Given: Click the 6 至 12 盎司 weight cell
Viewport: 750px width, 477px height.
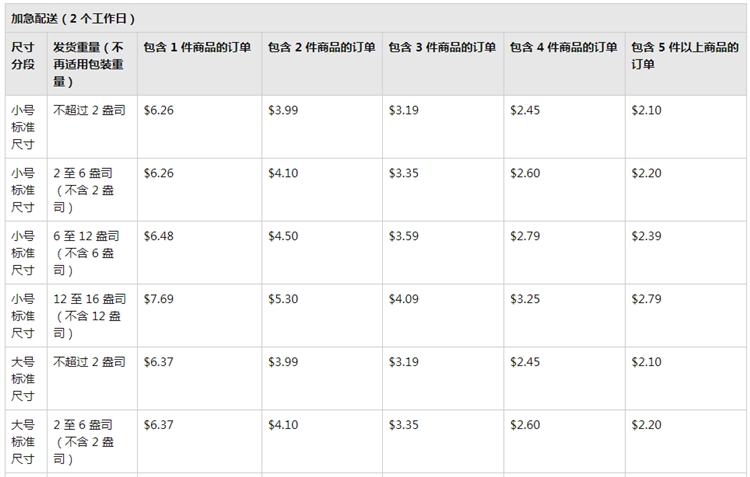Looking at the screenshot, I should pyautogui.click(x=86, y=253).
